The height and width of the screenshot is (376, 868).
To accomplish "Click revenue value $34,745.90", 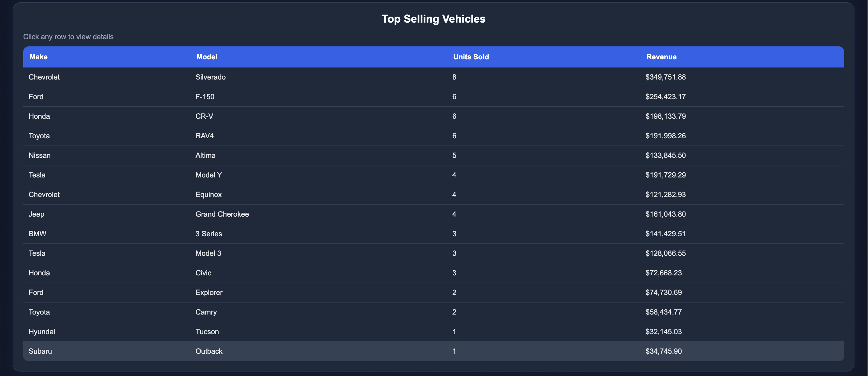I will tap(664, 351).
